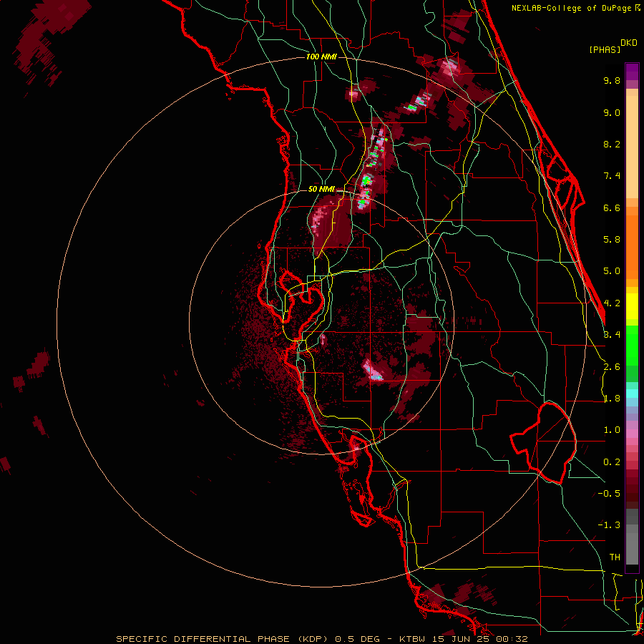Click the NEXLAB-College of DuPage watermark text
Viewport: 644px width, 644px height.
tap(573, 8)
